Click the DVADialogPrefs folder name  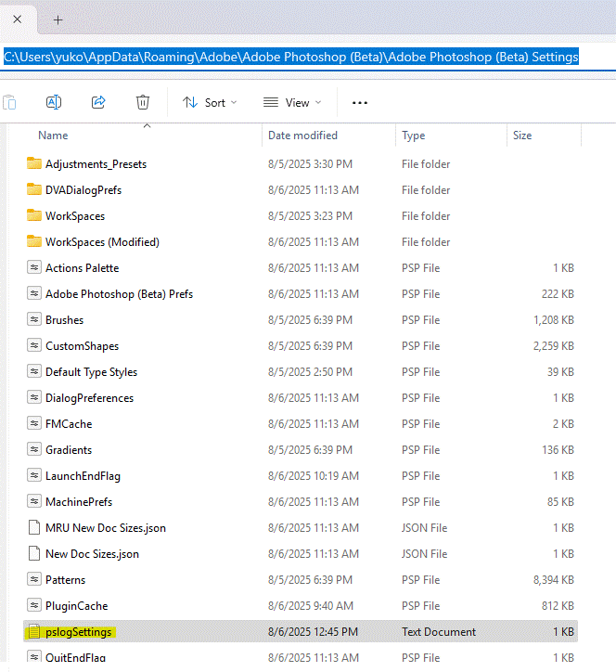83,190
